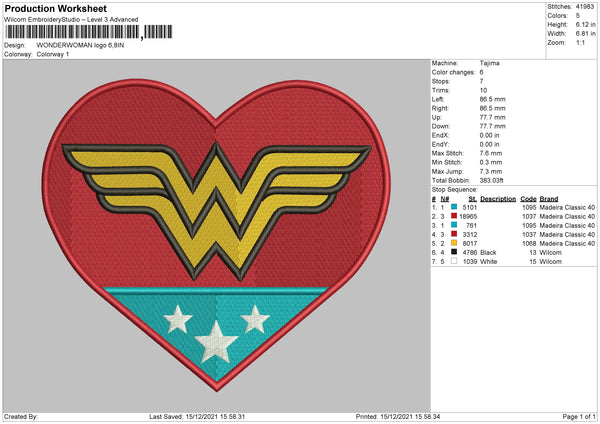
Task: Click 'Madeira Classic 40' in stop row 1
Action: pos(567,207)
